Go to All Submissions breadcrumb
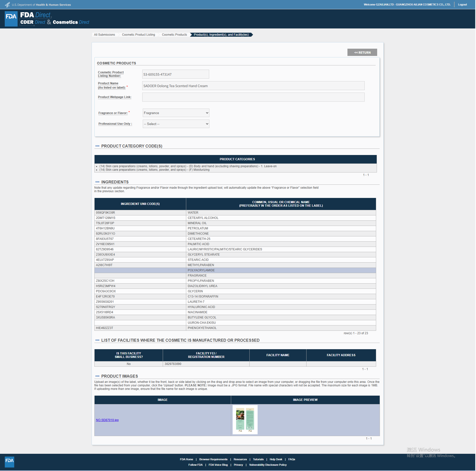 click(x=104, y=35)
